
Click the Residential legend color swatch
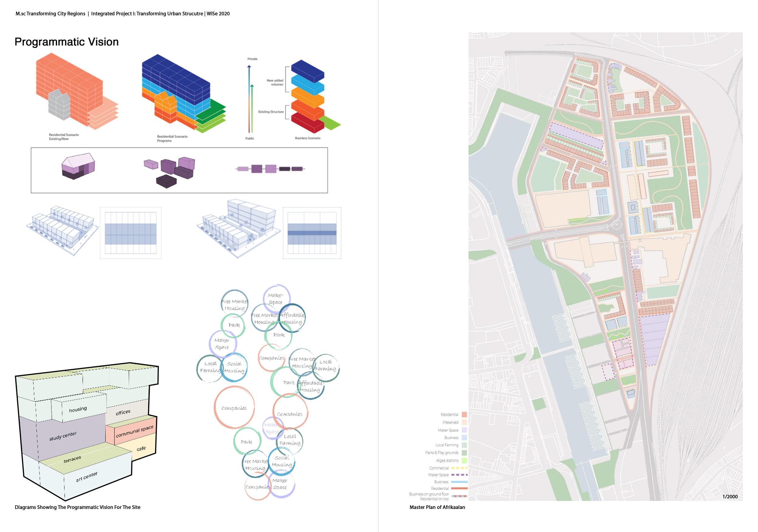click(464, 415)
